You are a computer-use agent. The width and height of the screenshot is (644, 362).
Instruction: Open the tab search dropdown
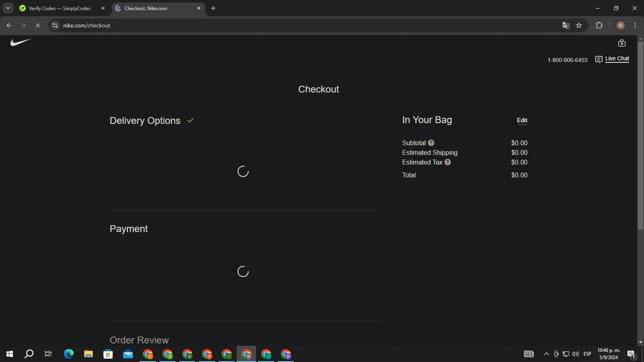[x=8, y=8]
